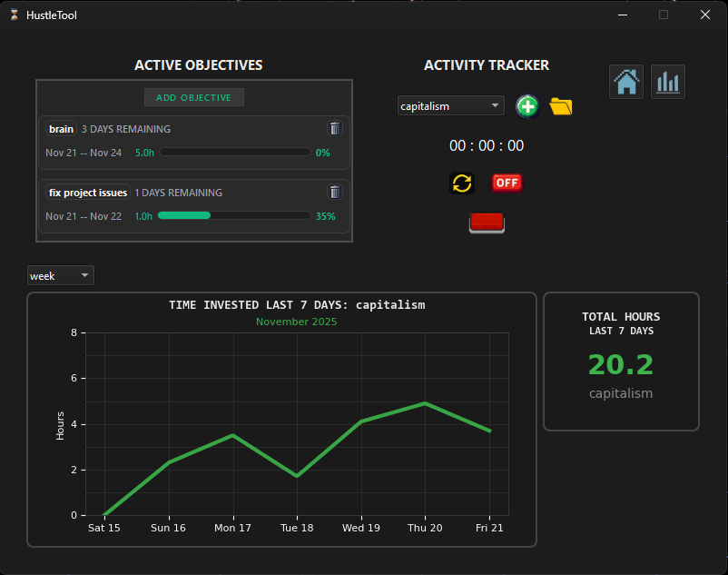Screen dimensions: 728x575
Task: Click the Sat 15 axis label
Action: click(x=104, y=528)
